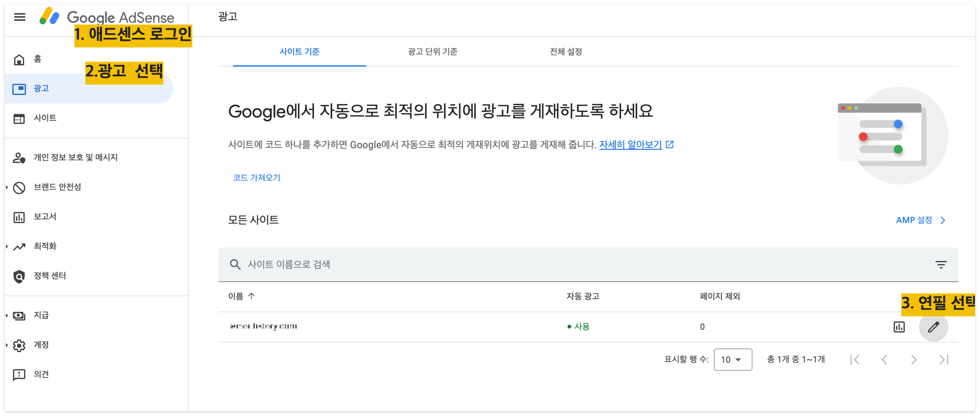
Task: Expand the 최적화 menu arrow
Action: coord(7,247)
